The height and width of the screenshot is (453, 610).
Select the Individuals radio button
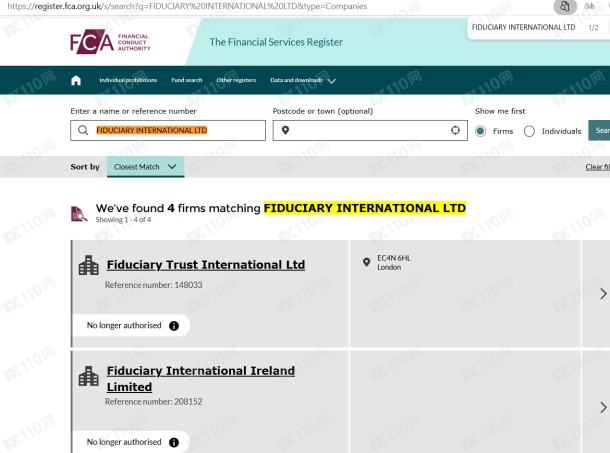click(529, 131)
